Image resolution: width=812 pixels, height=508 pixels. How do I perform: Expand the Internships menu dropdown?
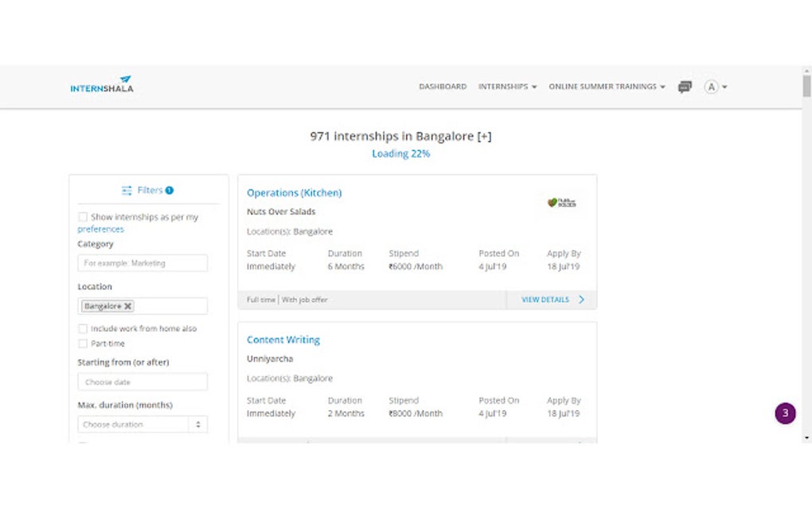pyautogui.click(x=507, y=87)
